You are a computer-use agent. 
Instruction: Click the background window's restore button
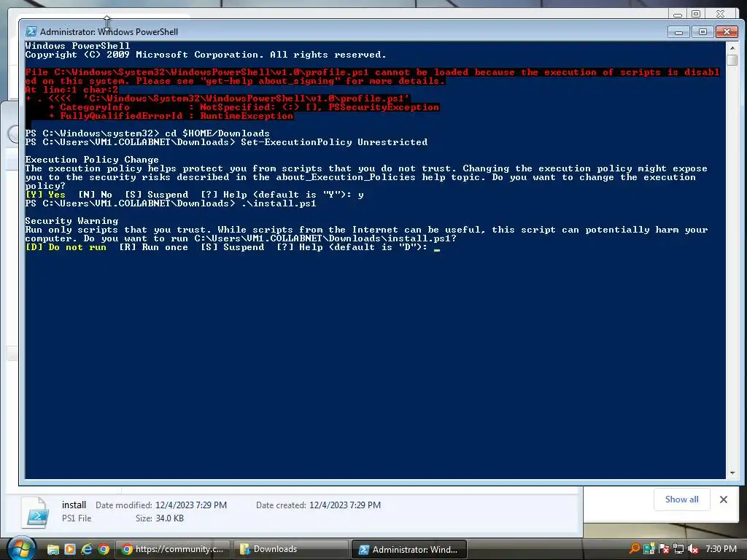click(x=696, y=14)
